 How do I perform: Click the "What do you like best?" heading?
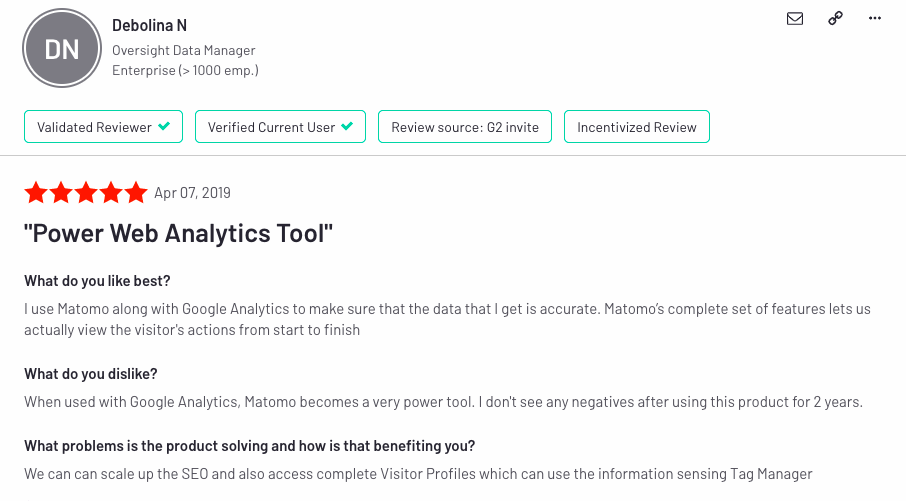pyautogui.click(x=104, y=281)
